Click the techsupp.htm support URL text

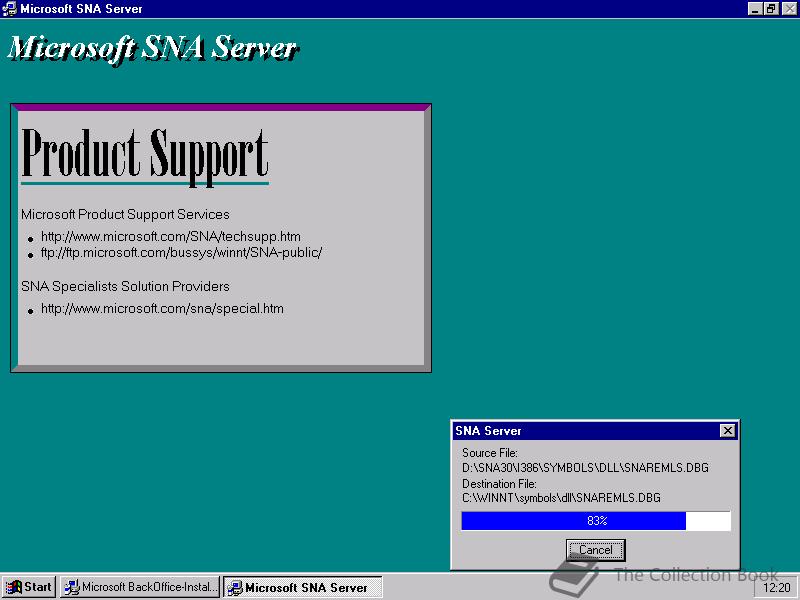pos(171,237)
